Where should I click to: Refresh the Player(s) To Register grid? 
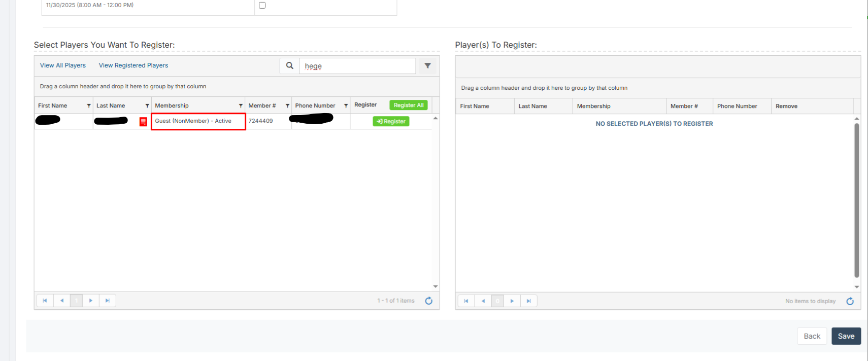(850, 301)
